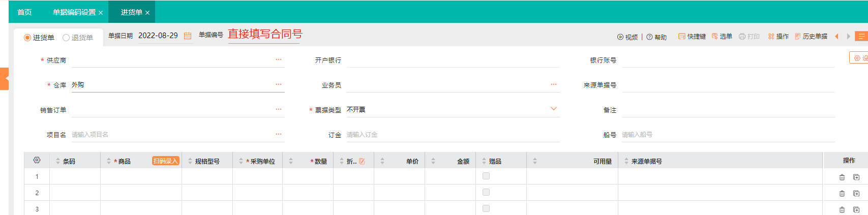Sort by 采购单位 column arrows
The width and height of the screenshot is (868, 215).
click(241, 161)
